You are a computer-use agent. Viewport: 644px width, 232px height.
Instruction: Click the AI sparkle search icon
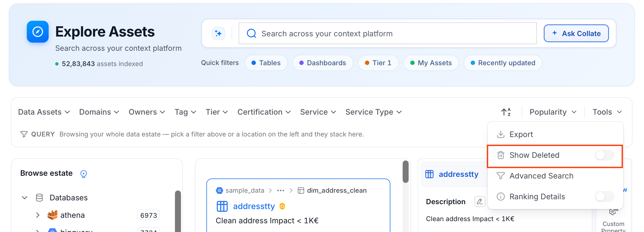[218, 33]
